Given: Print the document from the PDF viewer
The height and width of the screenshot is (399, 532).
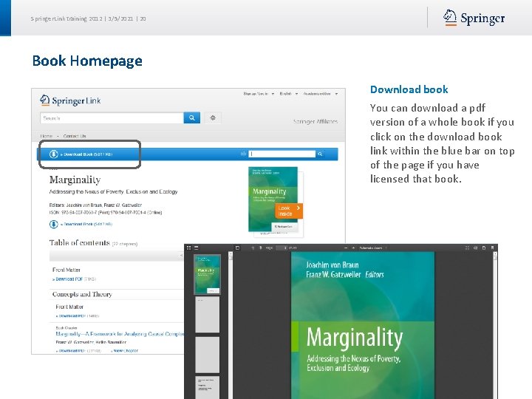Looking at the screenshot, I should [x=475, y=248].
